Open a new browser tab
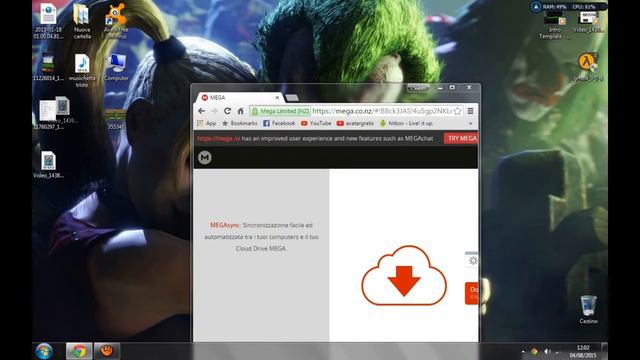The height and width of the screenshot is (360, 640). click(x=291, y=98)
